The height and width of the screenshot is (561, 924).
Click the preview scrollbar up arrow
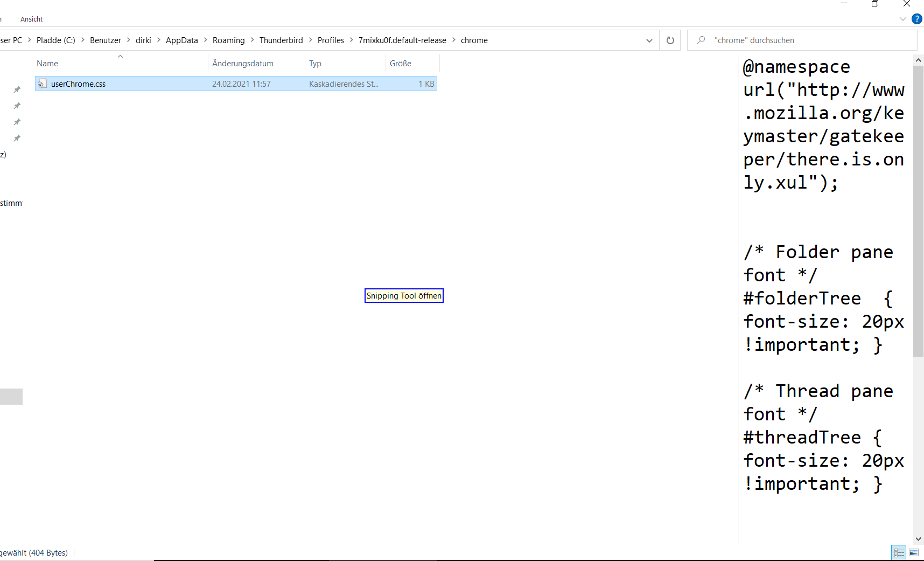[x=918, y=60]
